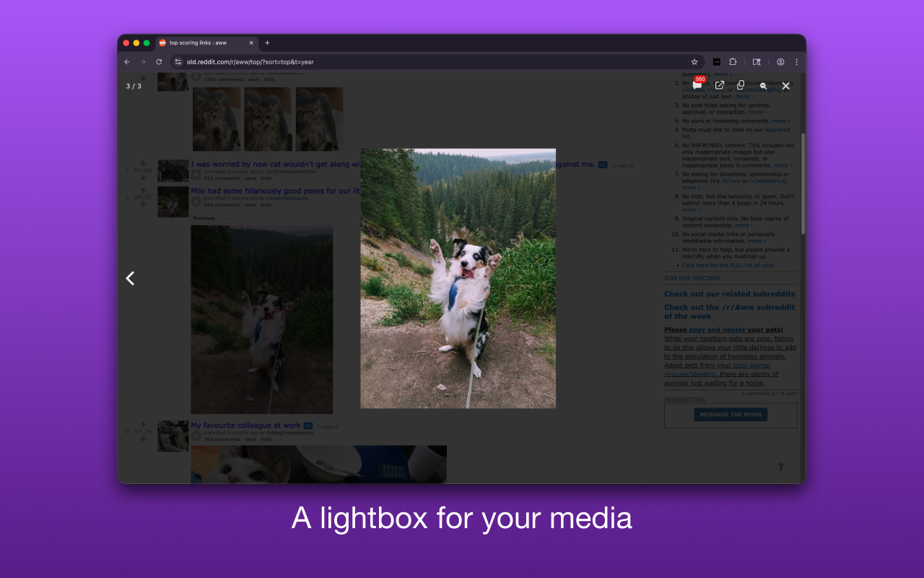Click the first fluffy cat gallery image
Screen dimensions: 924x578
coord(217,119)
